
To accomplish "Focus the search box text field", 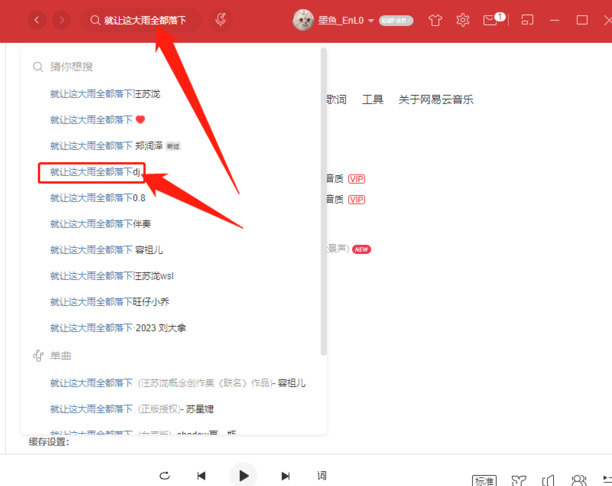I will (x=141, y=20).
